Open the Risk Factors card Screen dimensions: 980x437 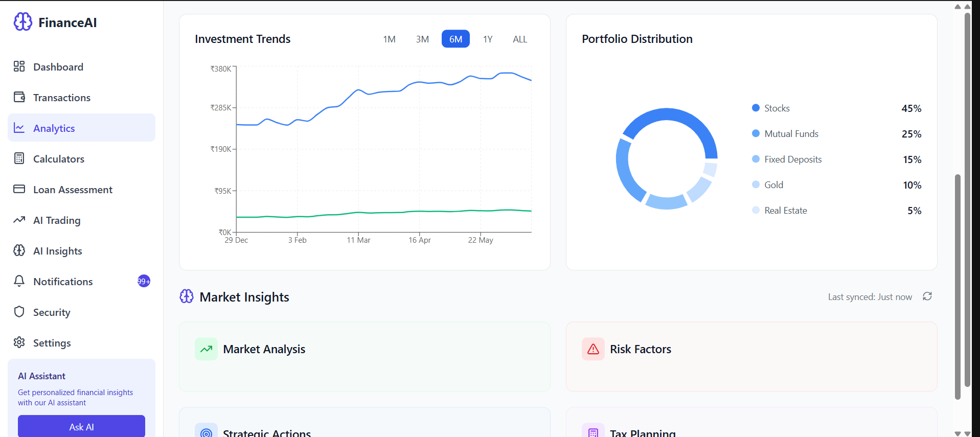pos(751,357)
